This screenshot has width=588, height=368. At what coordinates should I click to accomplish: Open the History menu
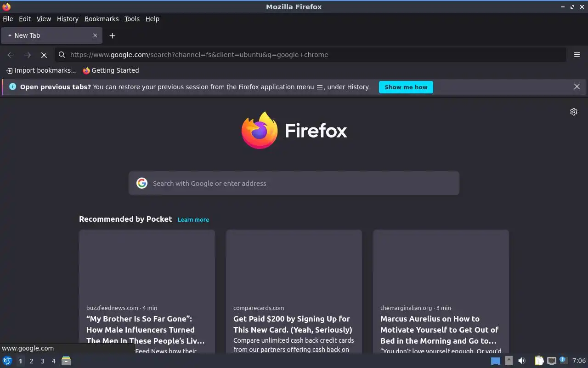tap(68, 19)
